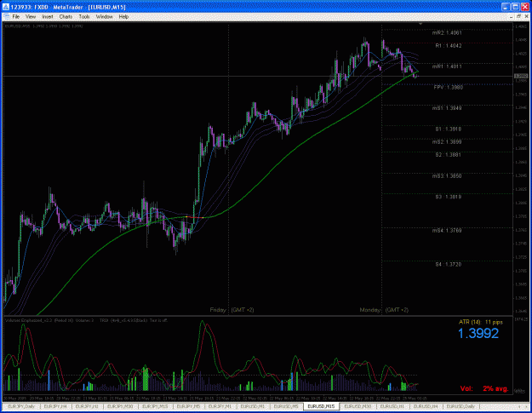
Task: Click the mS4 : 1.3769 pivot label
Action: tap(447, 231)
